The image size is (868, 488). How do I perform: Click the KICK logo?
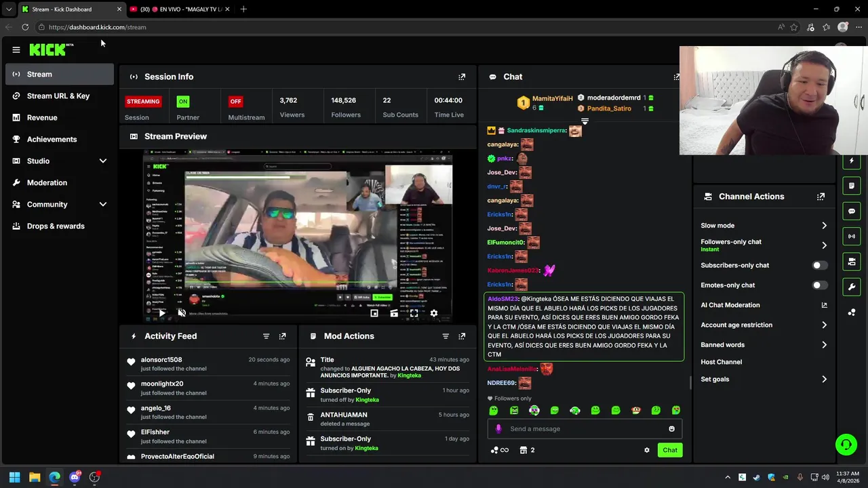[49, 49]
